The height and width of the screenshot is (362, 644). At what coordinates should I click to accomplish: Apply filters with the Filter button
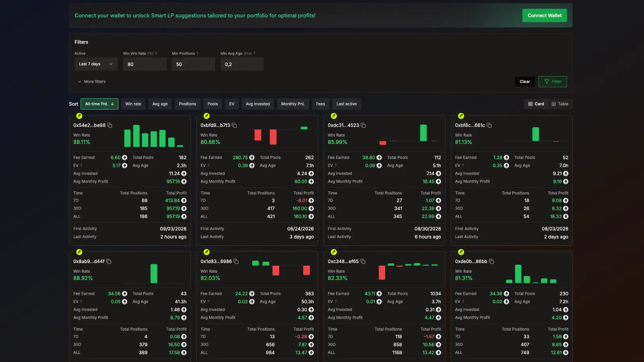coord(553,82)
